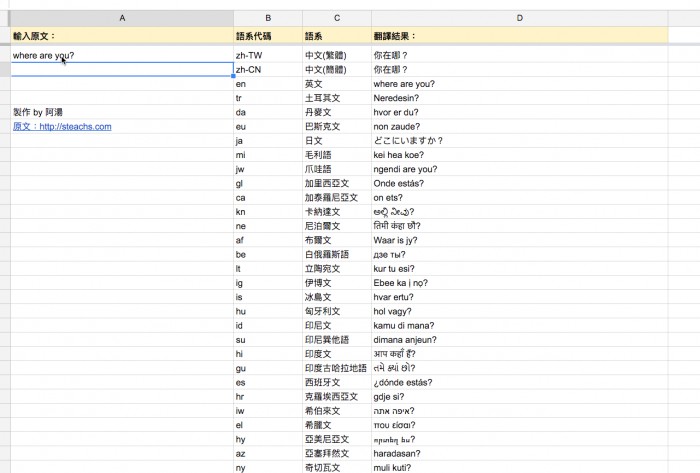Select the 'eu' language code cell
This screenshot has height=473, width=700.
point(268,127)
